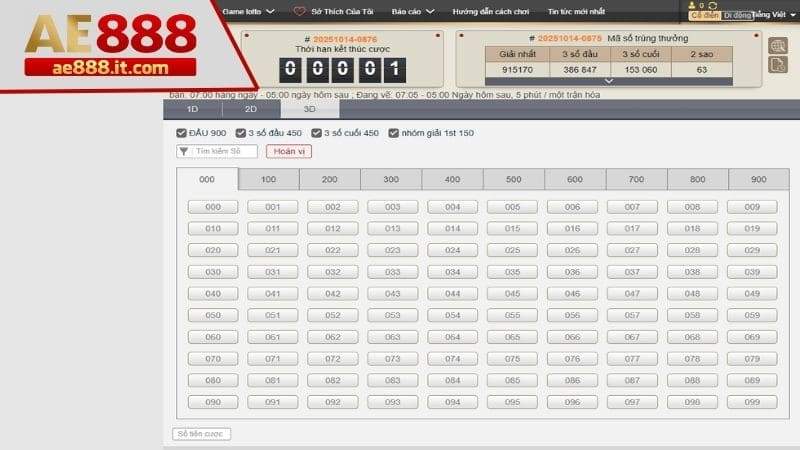Select the 500 number range tab
The height and width of the screenshot is (450, 800).
pyautogui.click(x=513, y=179)
